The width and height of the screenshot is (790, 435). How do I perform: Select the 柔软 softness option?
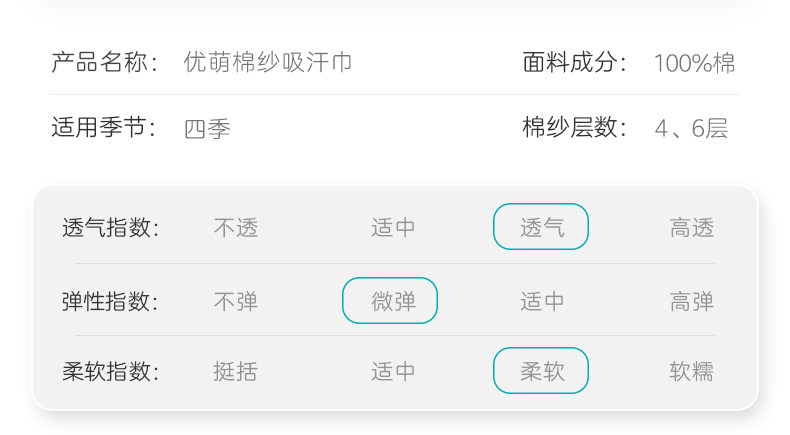(541, 371)
